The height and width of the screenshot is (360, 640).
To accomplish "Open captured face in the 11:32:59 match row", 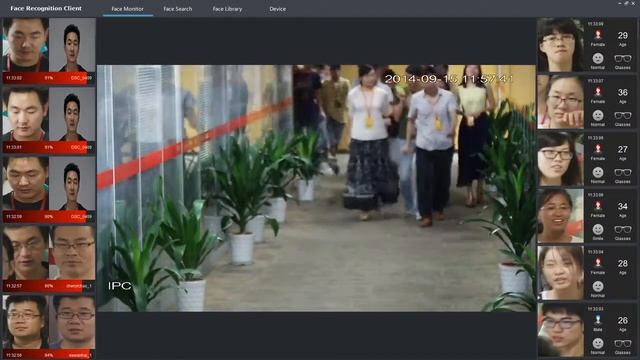I will [26, 184].
